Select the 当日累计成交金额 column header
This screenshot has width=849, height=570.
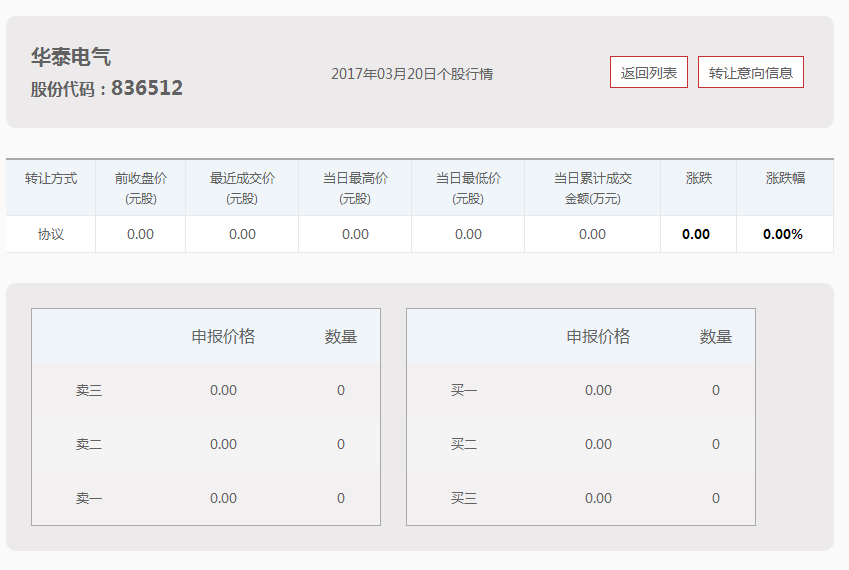[592, 188]
